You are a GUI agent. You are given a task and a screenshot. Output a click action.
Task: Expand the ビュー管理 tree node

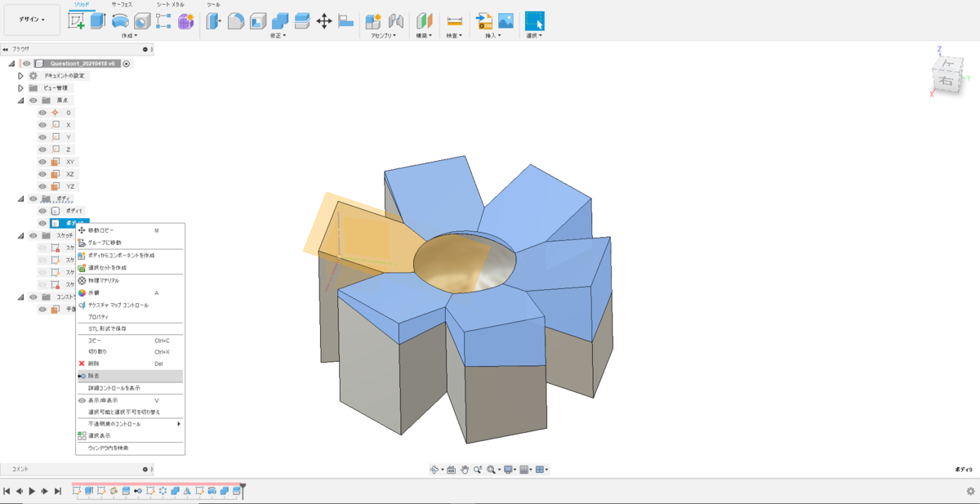(x=21, y=87)
